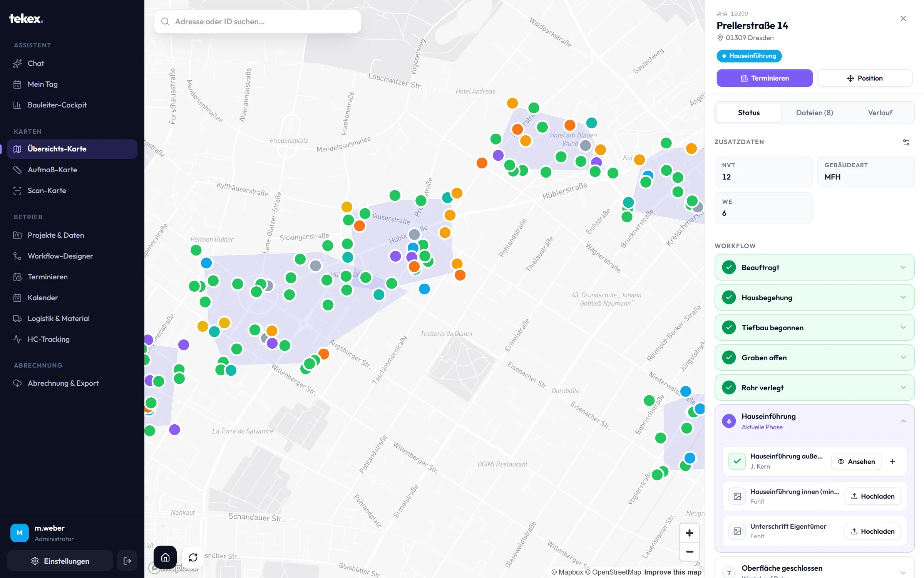
Task: Click the gray marker near Hotel am Blauen Wunder
Action: [585, 146]
